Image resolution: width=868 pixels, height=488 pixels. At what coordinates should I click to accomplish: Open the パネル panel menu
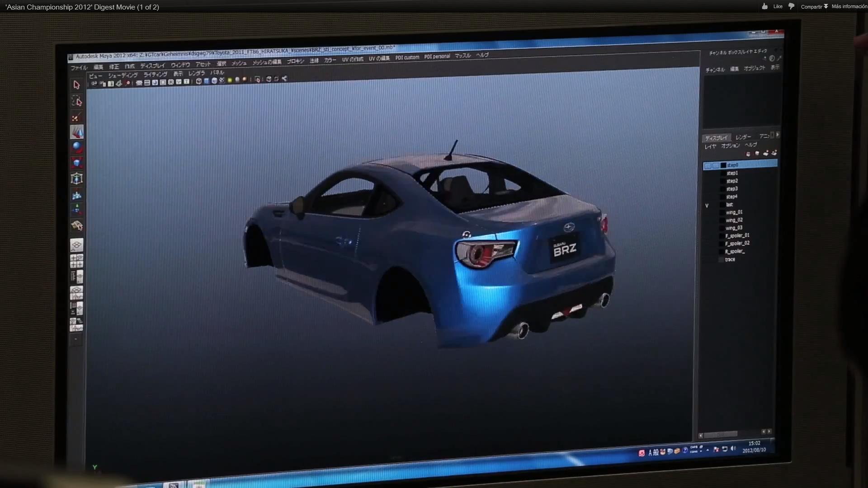(x=217, y=72)
